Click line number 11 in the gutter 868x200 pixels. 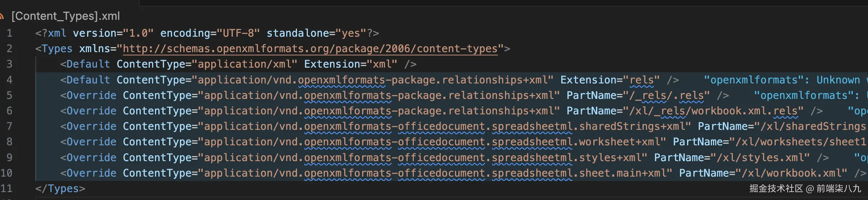click(6, 188)
